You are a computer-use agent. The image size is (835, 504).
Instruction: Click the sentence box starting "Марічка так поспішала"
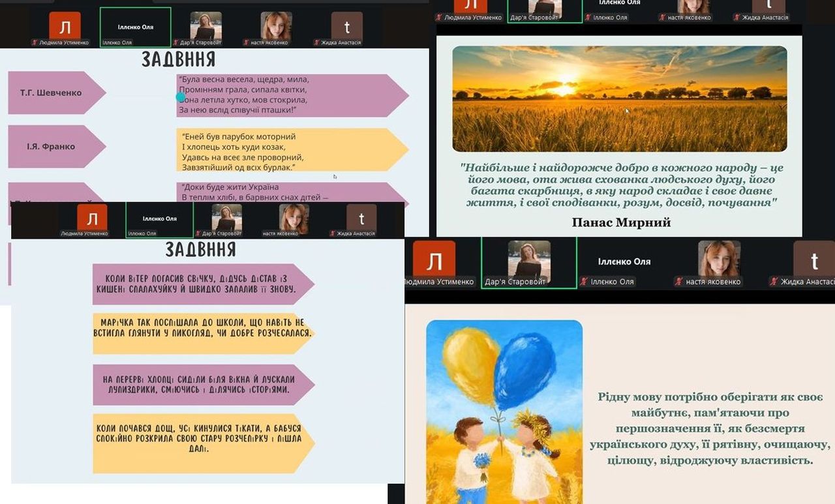(202, 334)
